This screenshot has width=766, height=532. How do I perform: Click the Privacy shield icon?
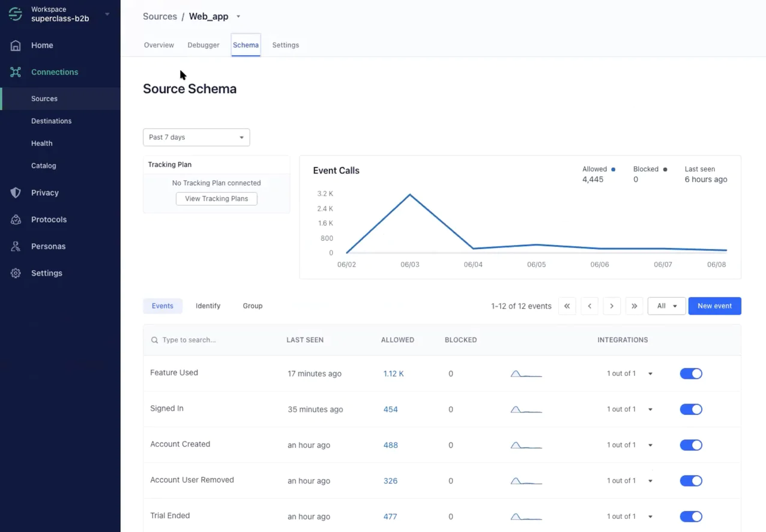16,193
